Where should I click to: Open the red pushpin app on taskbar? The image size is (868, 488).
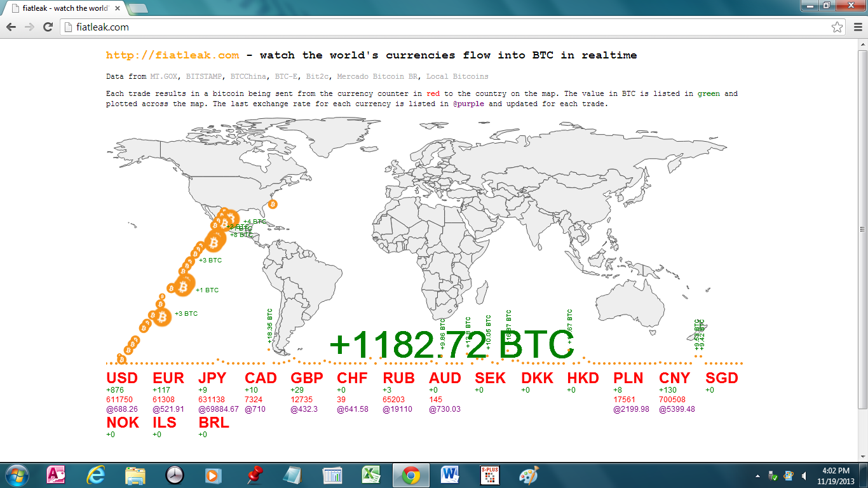point(255,475)
